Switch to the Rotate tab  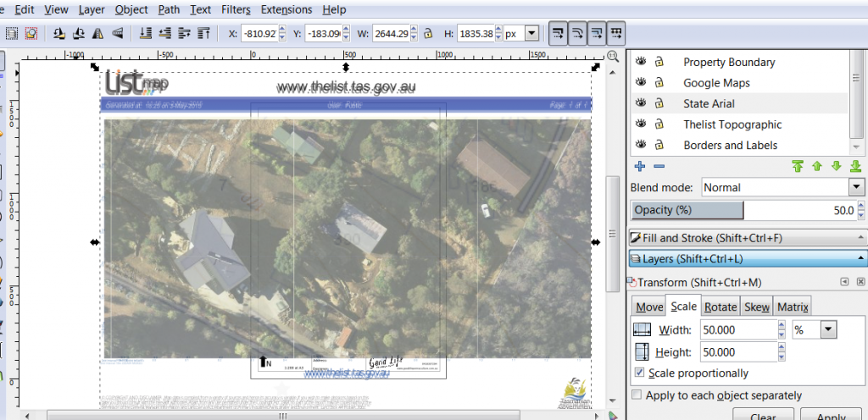click(x=721, y=307)
